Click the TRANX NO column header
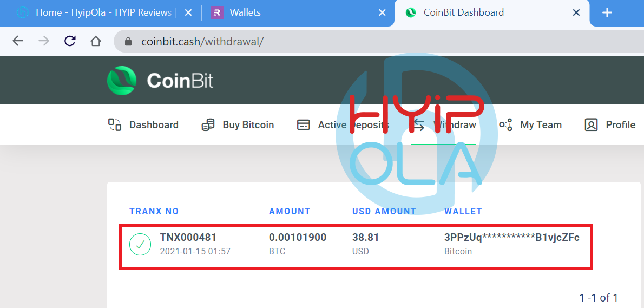Screen dimensions: 644x308 154,212
